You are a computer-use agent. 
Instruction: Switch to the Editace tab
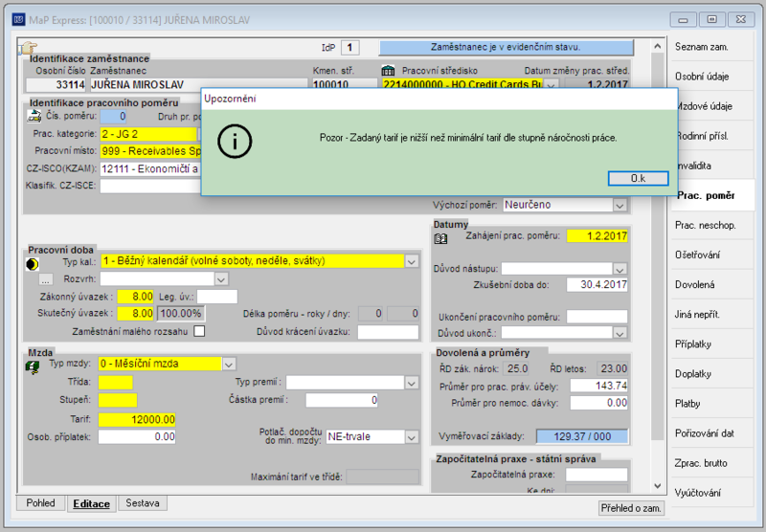click(x=91, y=504)
